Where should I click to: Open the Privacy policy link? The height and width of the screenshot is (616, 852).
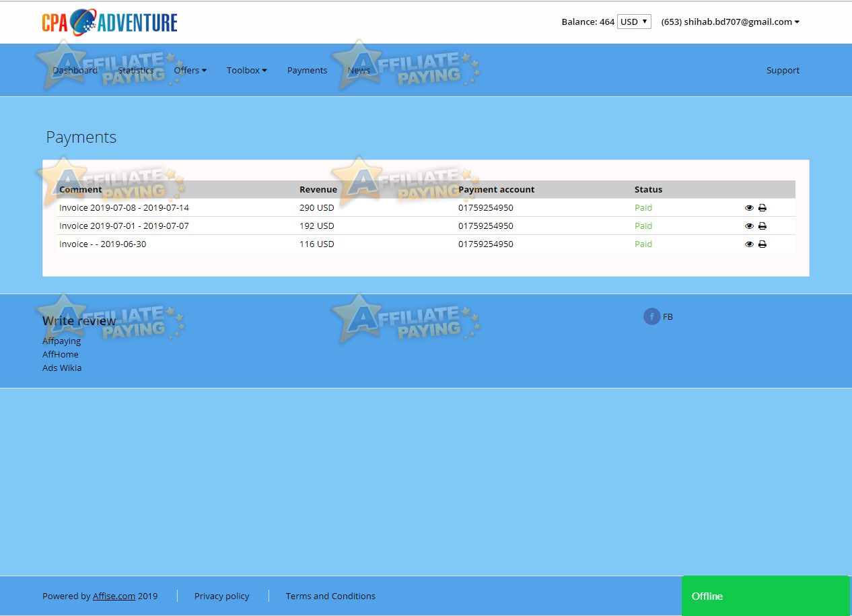pos(221,596)
